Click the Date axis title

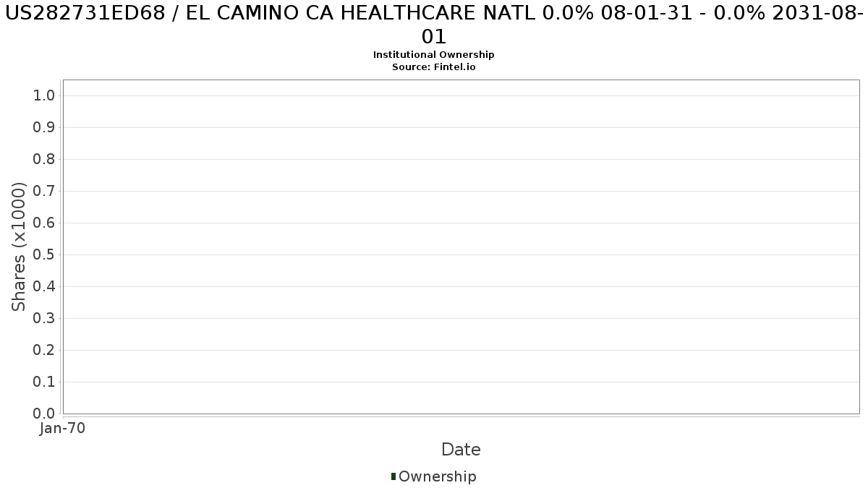pos(461,450)
